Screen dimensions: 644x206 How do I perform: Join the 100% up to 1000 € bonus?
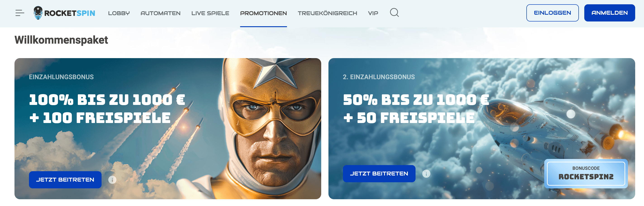point(65,180)
